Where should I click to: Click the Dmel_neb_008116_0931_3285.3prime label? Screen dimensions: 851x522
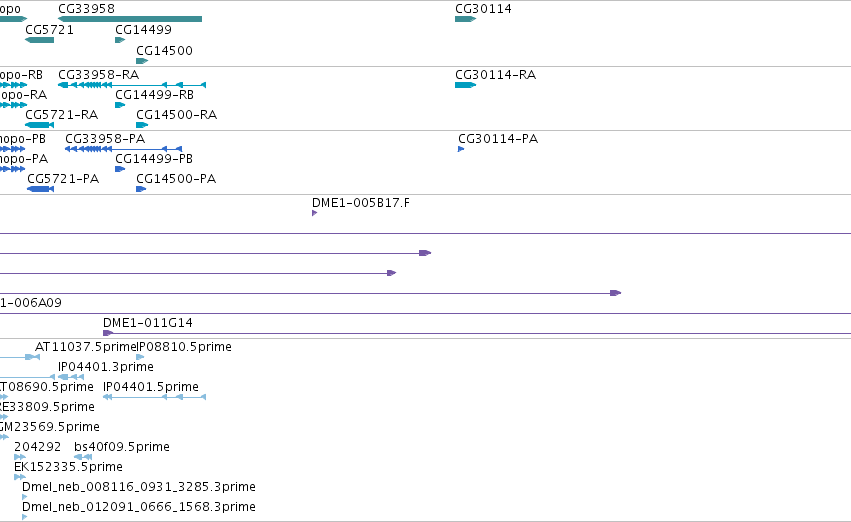(x=138, y=486)
